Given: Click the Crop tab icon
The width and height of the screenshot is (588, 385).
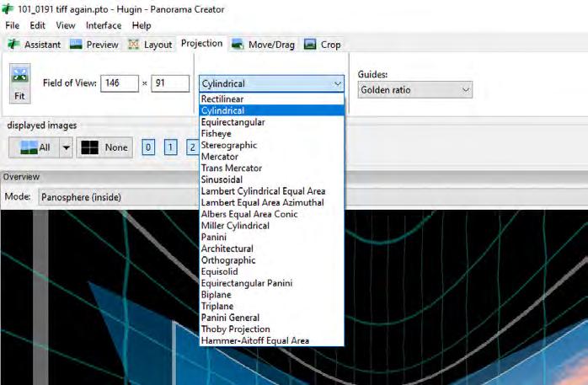Looking at the screenshot, I should [x=310, y=45].
